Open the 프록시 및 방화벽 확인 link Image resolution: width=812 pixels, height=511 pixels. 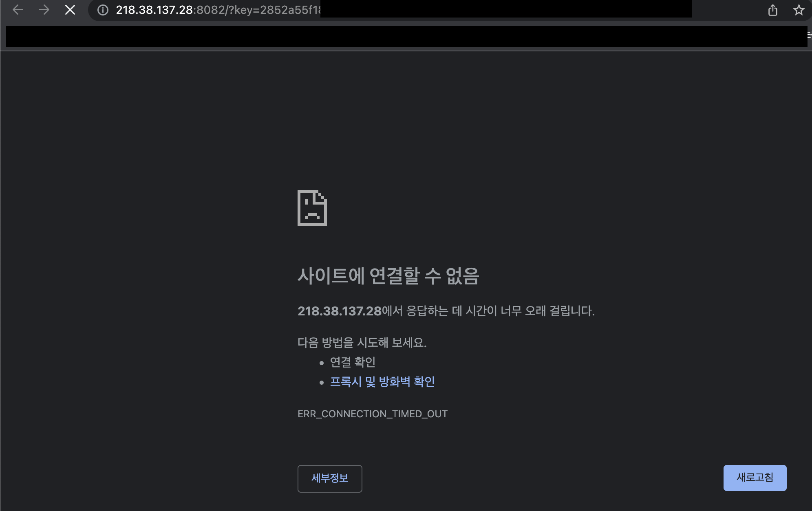pos(382,381)
